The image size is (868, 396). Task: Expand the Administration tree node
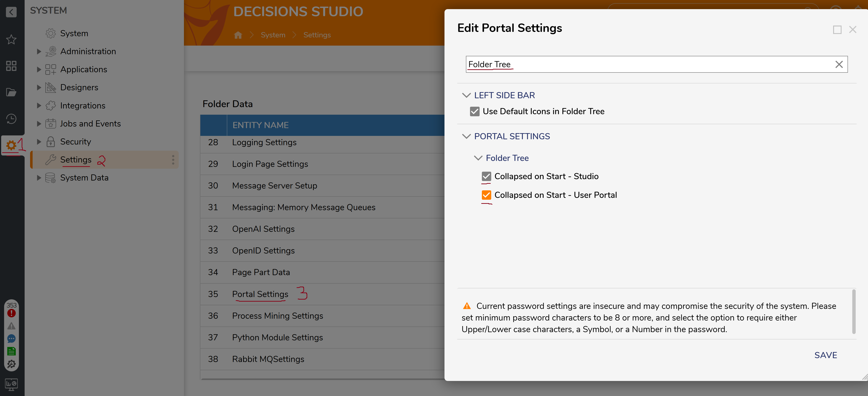39,51
